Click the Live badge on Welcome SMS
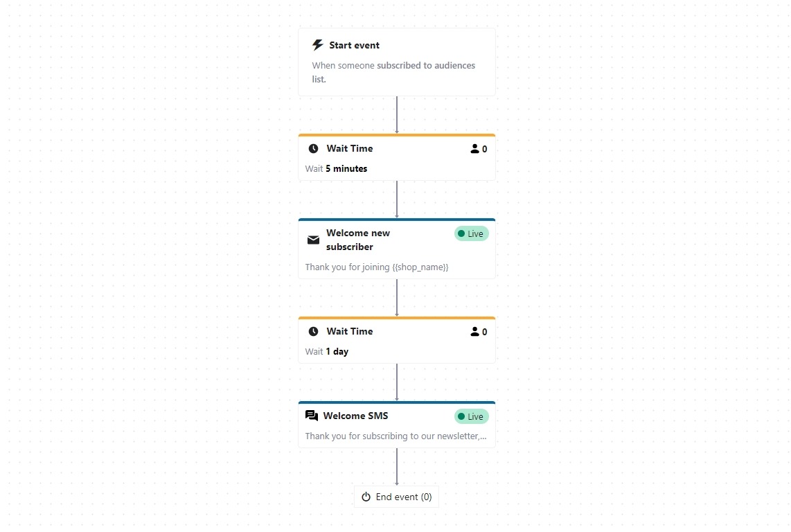 tap(471, 416)
